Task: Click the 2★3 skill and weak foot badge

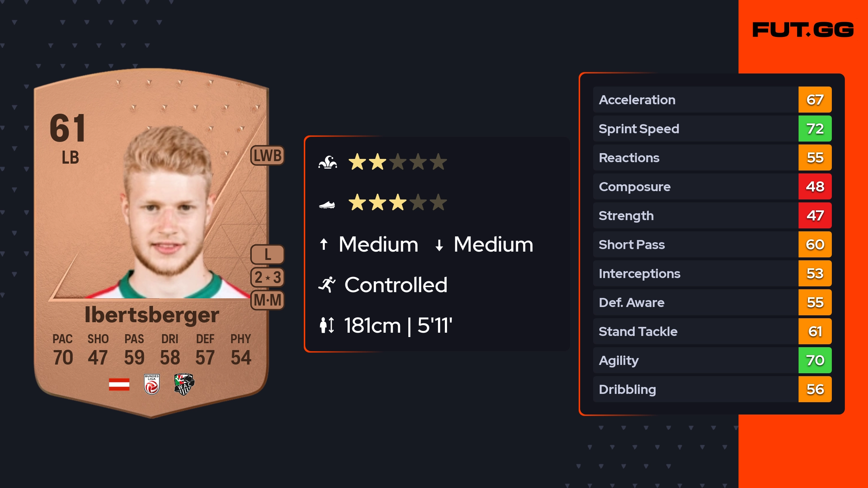Action: coord(268,277)
